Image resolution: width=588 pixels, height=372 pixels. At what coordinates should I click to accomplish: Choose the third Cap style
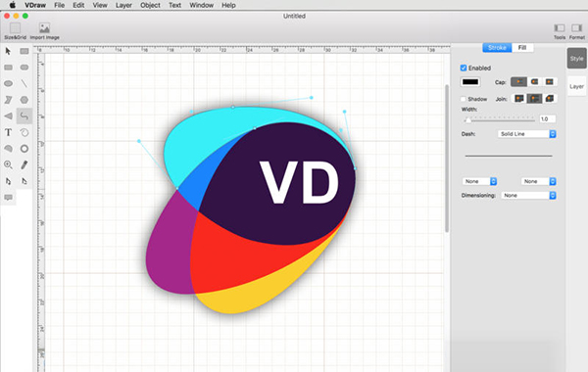[550, 81]
